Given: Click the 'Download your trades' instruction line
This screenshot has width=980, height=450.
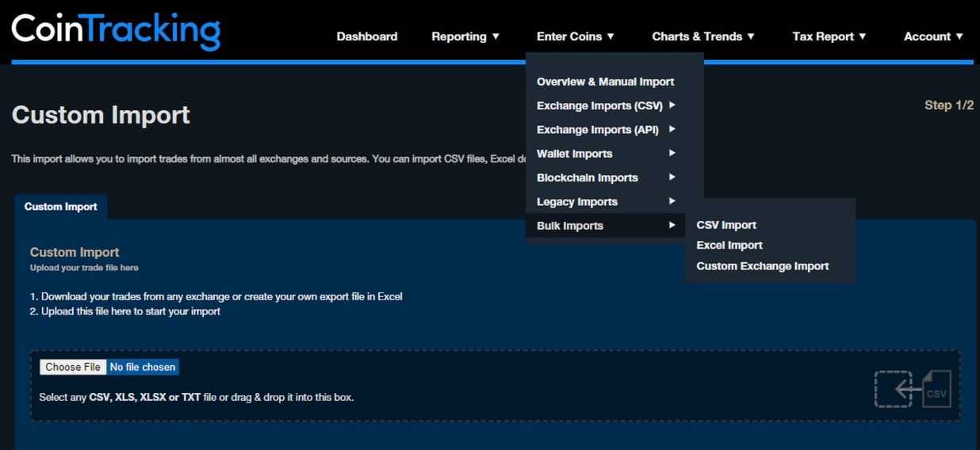Looking at the screenshot, I should point(216,296).
